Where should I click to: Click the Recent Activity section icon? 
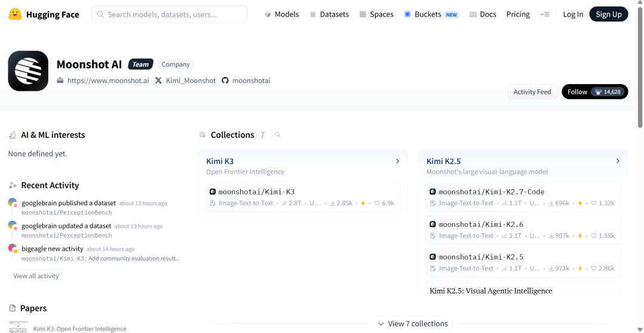(13, 186)
